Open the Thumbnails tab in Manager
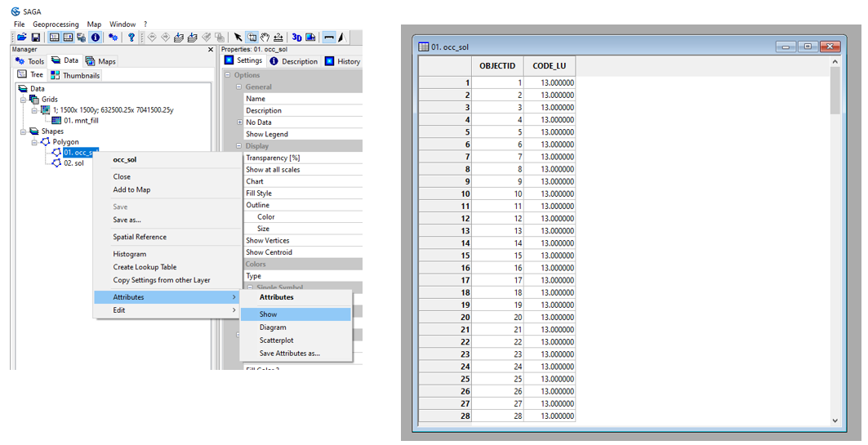 click(x=75, y=75)
